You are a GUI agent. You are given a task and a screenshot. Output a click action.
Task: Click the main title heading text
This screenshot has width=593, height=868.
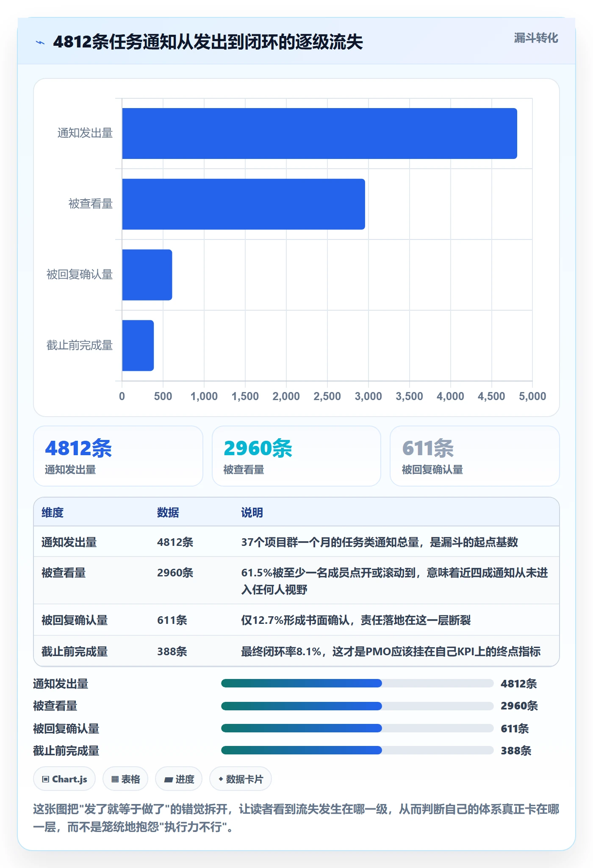[208, 42]
